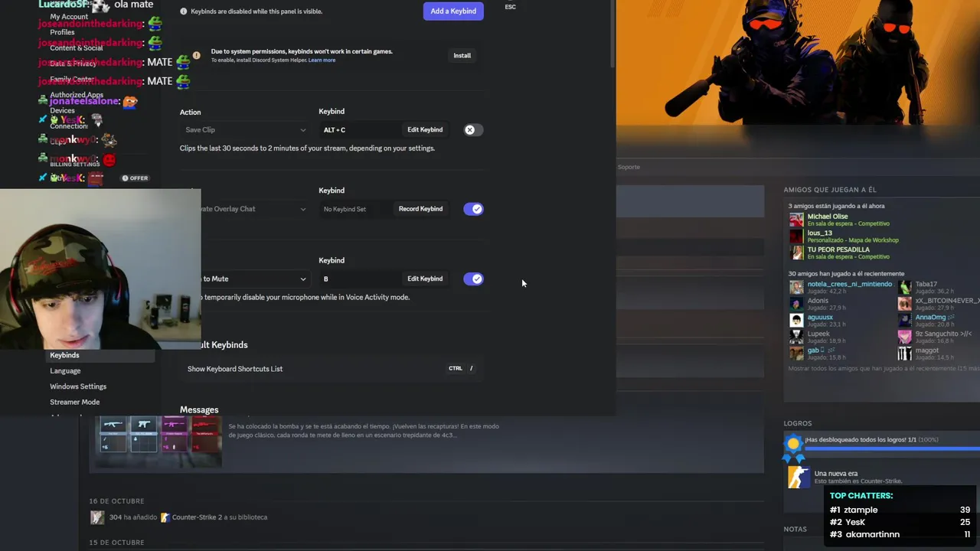Click Install for Discord System Helper
The width and height of the screenshot is (980, 551).
[x=462, y=55]
